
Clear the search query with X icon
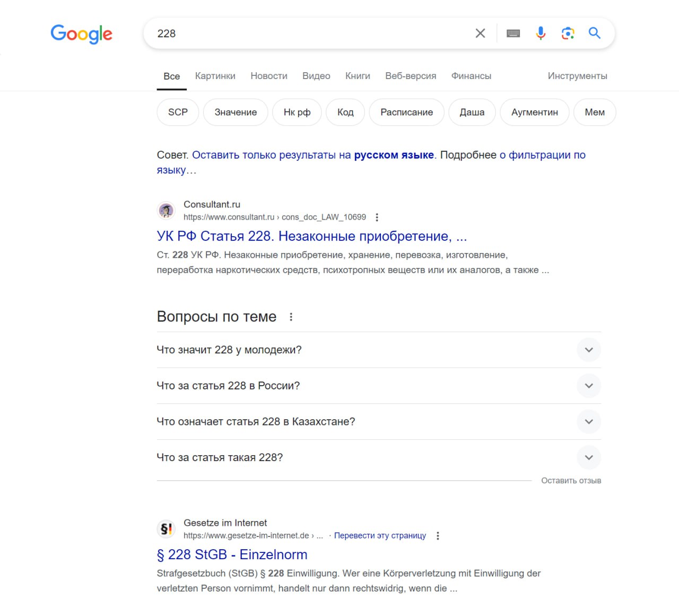coord(480,33)
